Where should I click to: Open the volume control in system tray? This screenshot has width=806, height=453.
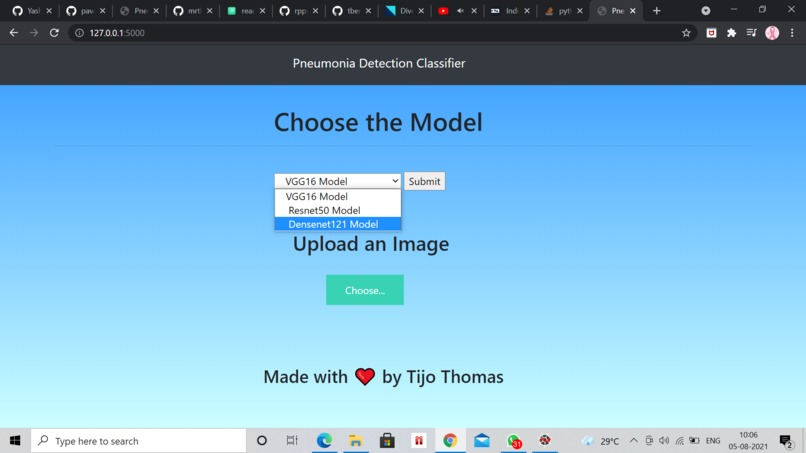[x=664, y=441]
